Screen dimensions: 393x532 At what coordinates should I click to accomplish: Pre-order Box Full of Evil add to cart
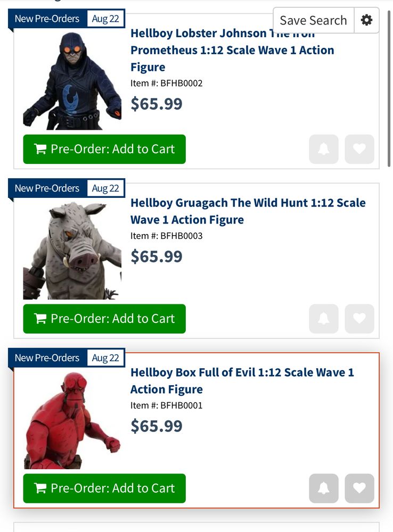click(x=104, y=488)
